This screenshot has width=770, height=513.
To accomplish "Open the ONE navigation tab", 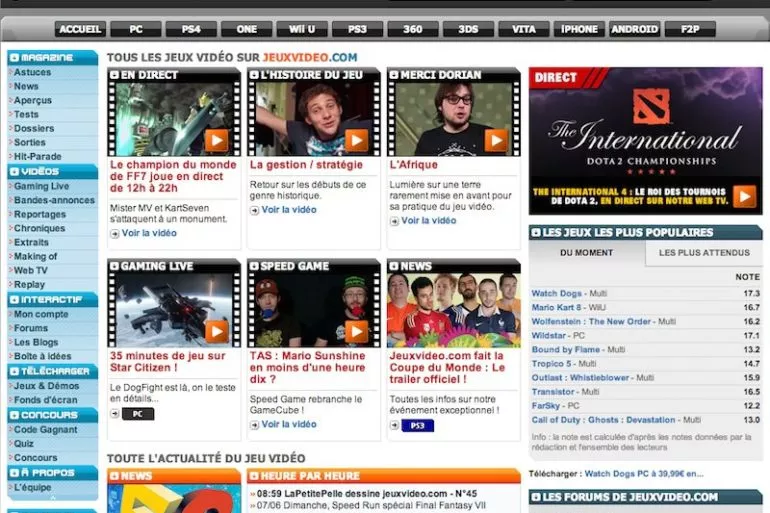I will 247,29.
